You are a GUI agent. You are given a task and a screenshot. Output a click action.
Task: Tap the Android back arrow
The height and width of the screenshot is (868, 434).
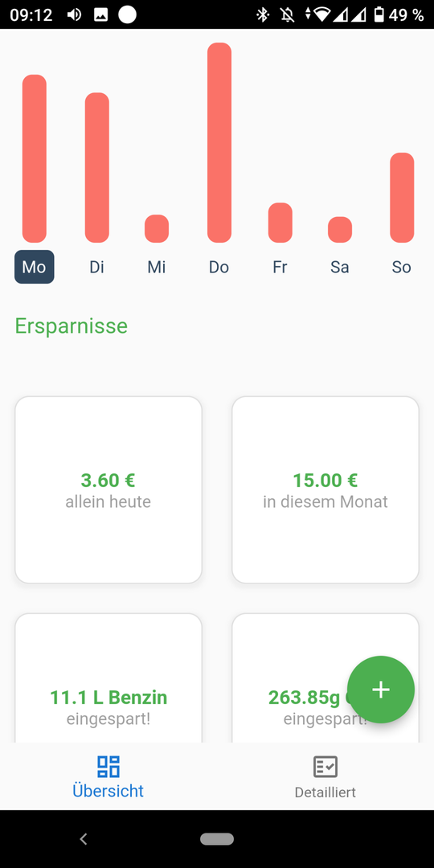84,839
